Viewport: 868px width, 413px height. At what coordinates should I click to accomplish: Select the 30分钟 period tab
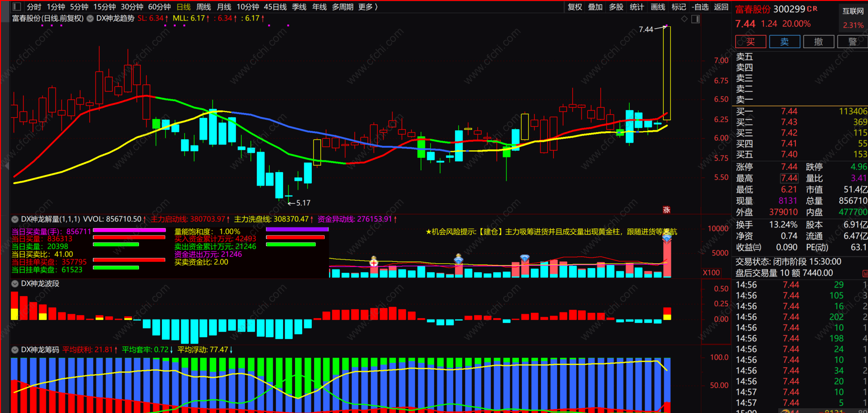pyautogui.click(x=132, y=7)
